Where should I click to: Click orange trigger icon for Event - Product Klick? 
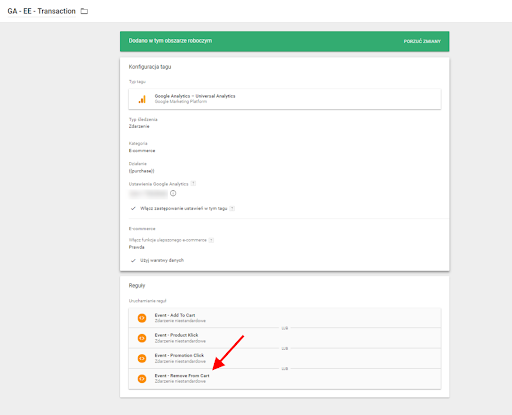(142, 338)
